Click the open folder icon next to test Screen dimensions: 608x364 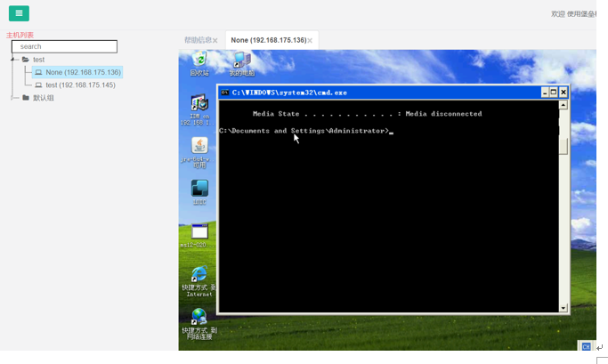pos(26,60)
